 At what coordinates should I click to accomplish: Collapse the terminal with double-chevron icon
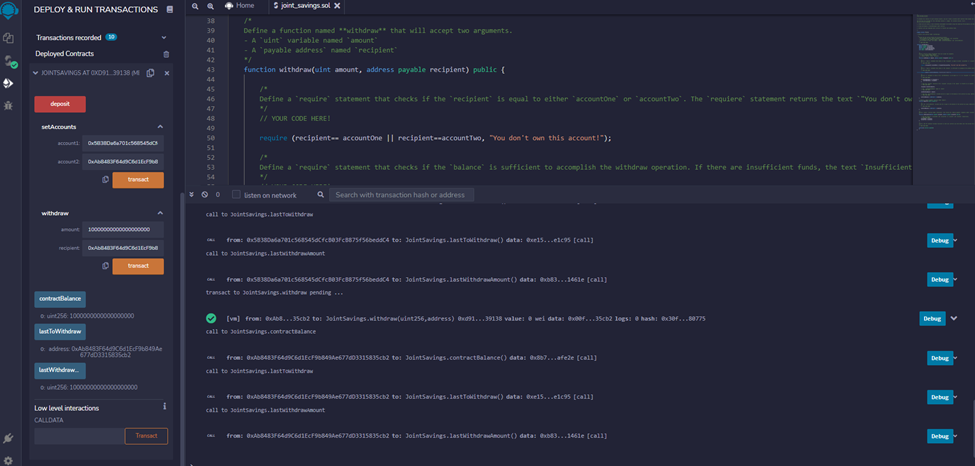(192, 195)
